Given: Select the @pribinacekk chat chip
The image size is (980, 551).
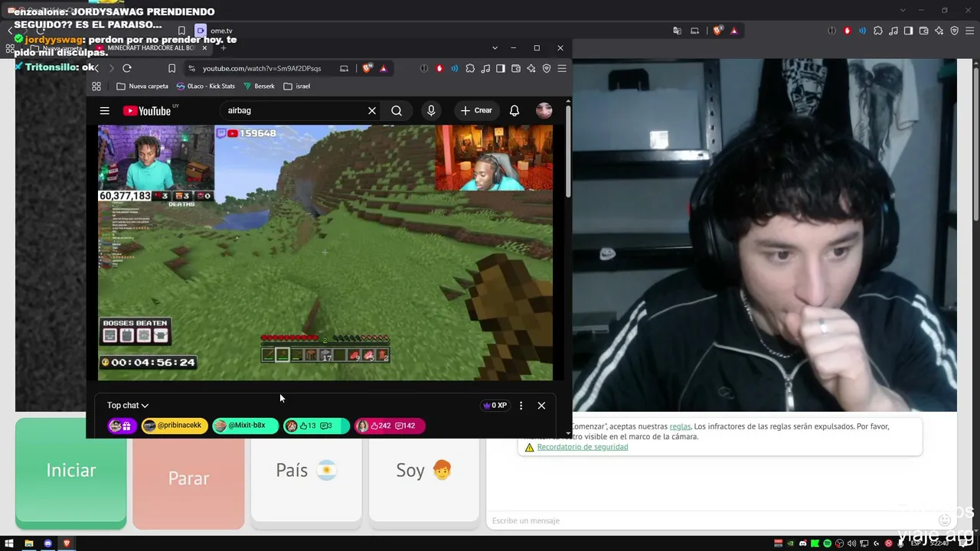Looking at the screenshot, I should pyautogui.click(x=175, y=425).
